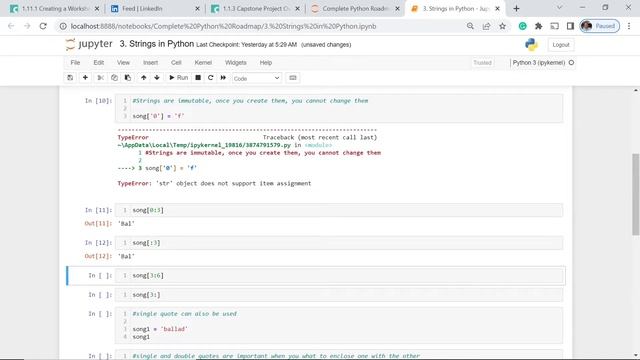640x360 pixels.
Task: Move selected cell up arrow
Action: [144, 78]
